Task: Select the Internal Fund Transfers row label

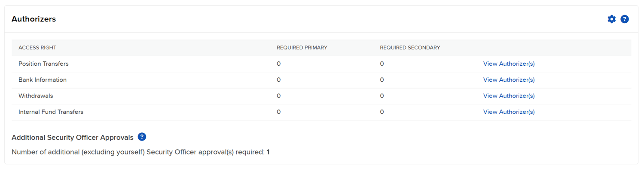Action: click(x=51, y=112)
